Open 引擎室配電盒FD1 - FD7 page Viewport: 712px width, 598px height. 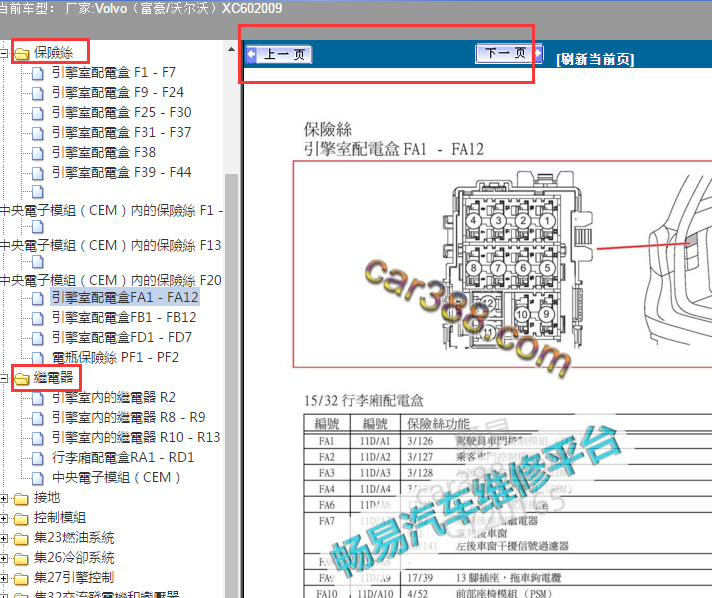(x=122, y=337)
